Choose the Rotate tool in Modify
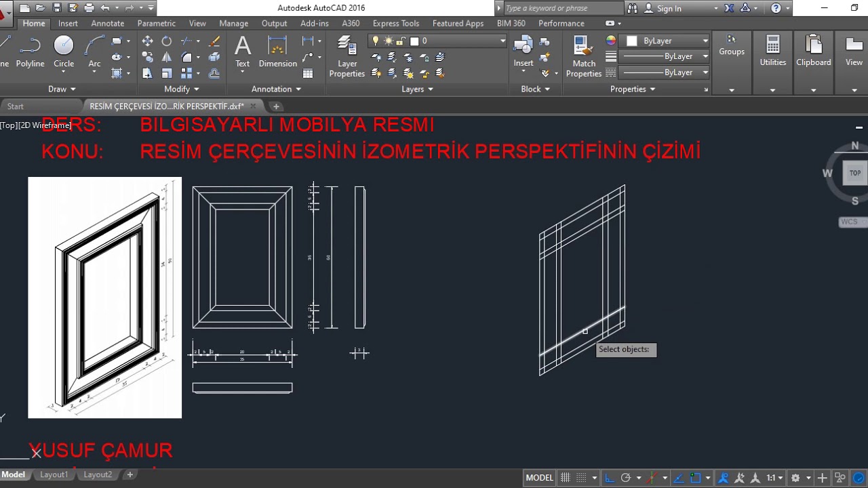 166,41
